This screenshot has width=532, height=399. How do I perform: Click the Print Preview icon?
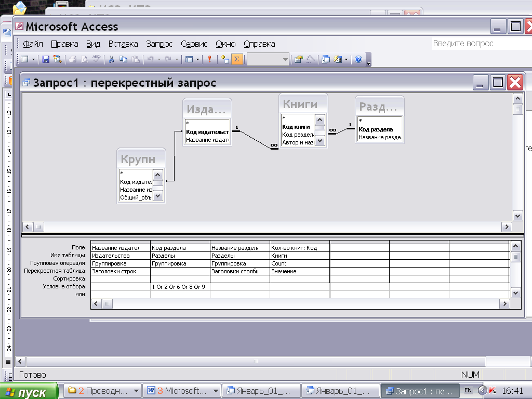84,59
